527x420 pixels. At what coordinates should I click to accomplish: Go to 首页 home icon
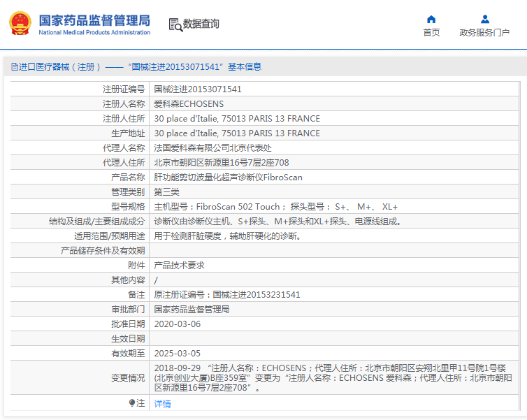tap(431, 19)
